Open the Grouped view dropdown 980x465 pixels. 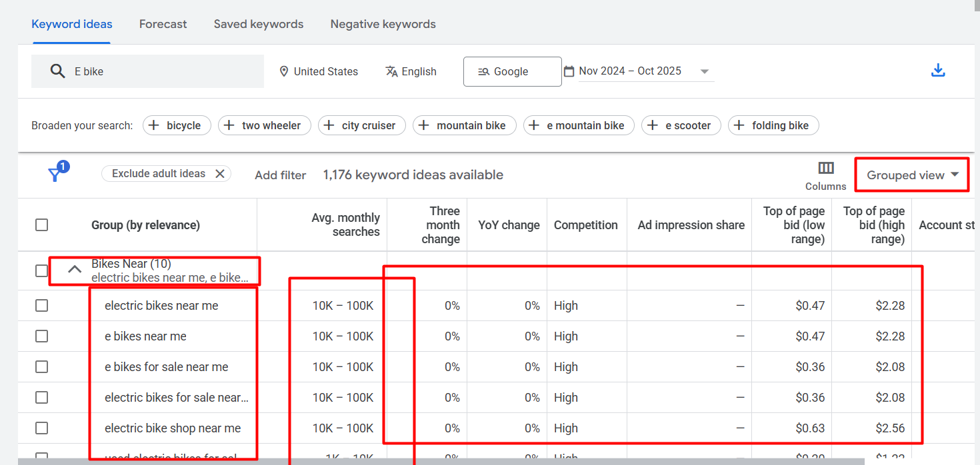(912, 175)
